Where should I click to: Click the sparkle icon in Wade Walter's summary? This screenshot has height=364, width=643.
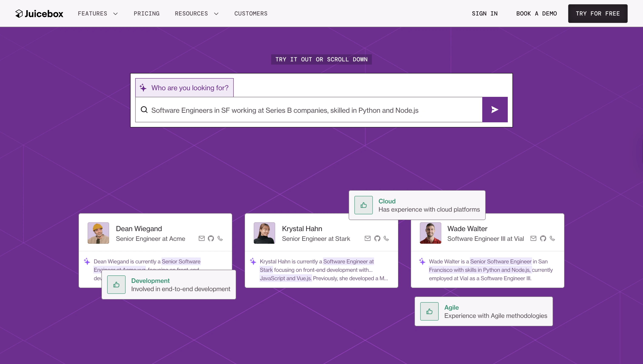coord(422,261)
